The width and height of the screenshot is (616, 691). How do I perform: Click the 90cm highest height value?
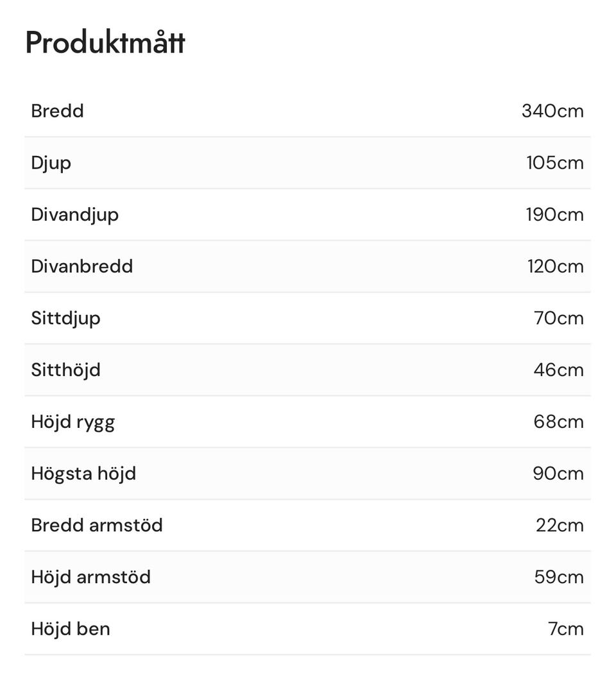pos(558,473)
